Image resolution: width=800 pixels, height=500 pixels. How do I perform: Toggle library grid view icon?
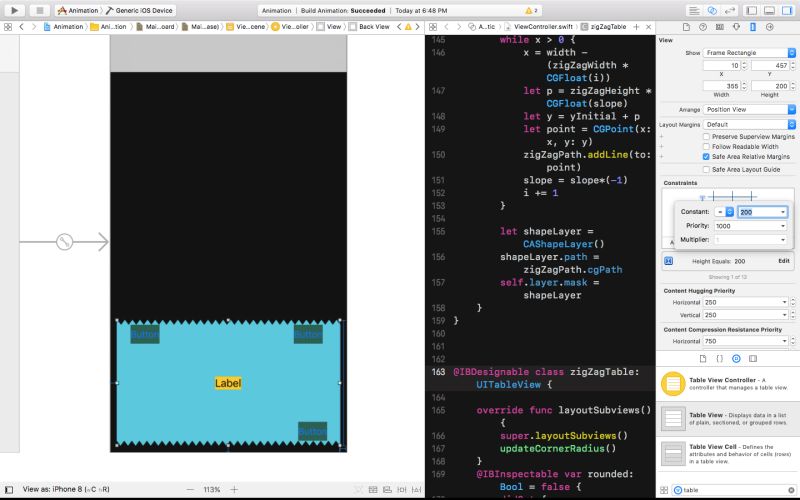664,490
